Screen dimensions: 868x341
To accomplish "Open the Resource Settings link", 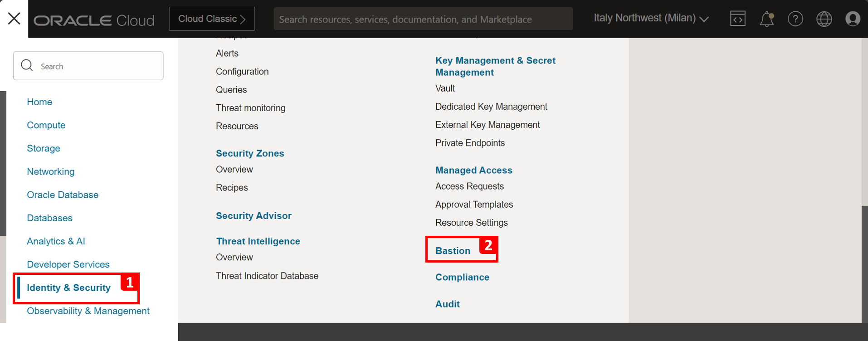I will point(472,223).
